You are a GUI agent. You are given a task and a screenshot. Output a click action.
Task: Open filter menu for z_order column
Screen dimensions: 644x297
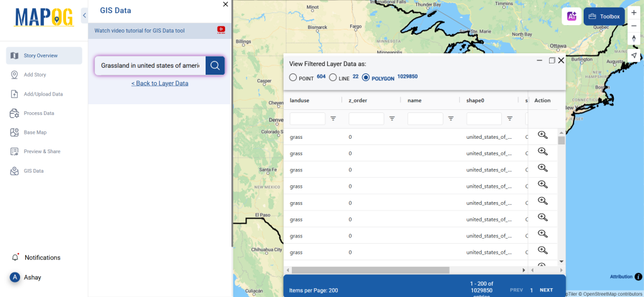click(392, 119)
